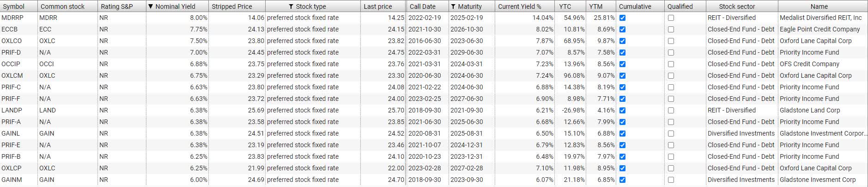Screen dimensions: 868x187
Task: Enable Qualified checkbox for LANDP row
Action: (x=671, y=110)
